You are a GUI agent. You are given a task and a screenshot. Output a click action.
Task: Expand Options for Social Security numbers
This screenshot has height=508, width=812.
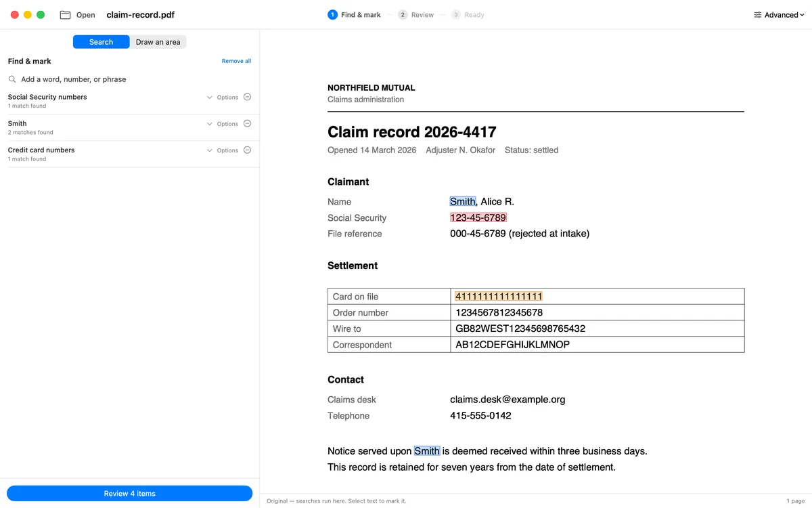pyautogui.click(x=223, y=98)
